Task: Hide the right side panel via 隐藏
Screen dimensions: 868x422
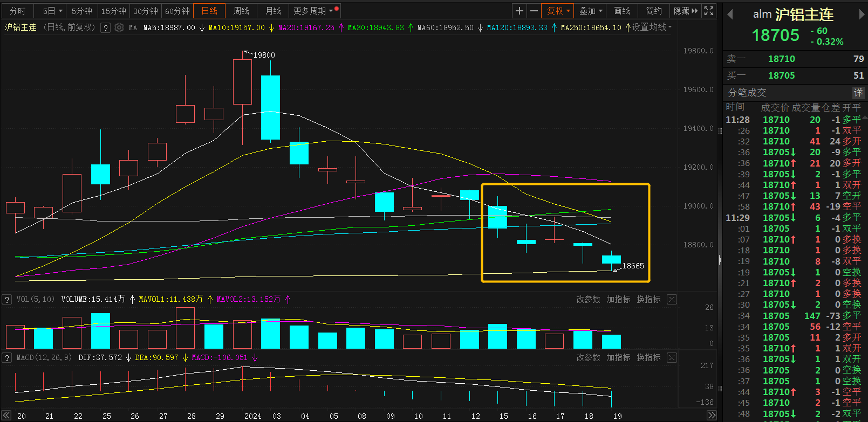Action: [685, 11]
